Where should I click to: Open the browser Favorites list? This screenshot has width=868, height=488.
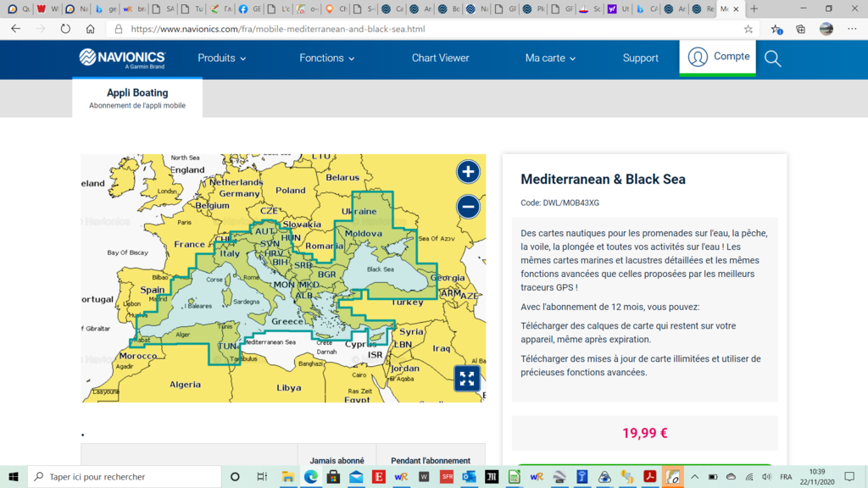point(776,29)
